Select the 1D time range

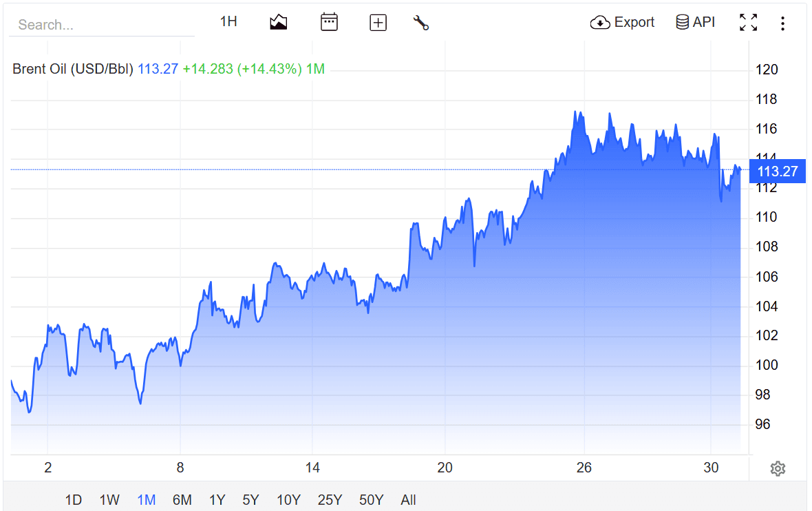73,500
